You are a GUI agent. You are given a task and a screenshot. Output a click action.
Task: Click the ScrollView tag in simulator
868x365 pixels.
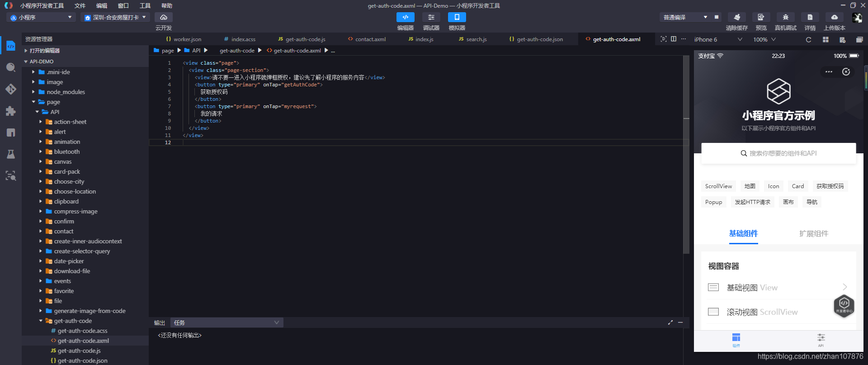tap(718, 186)
